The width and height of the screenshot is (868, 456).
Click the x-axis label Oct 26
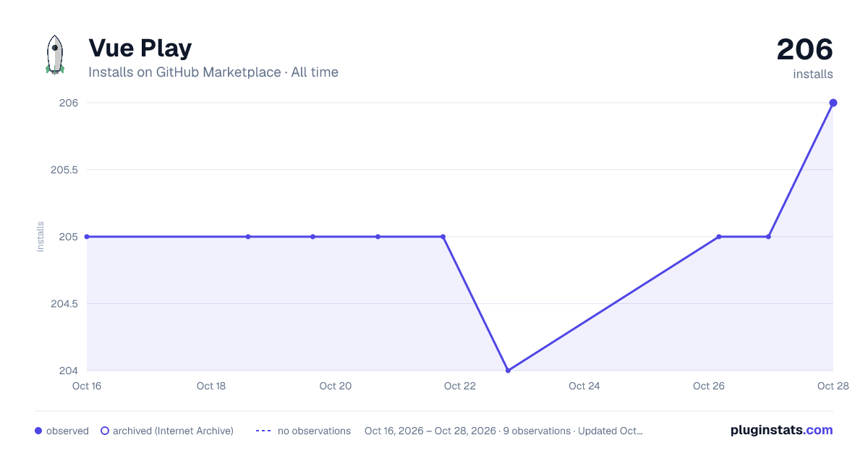[x=709, y=386]
